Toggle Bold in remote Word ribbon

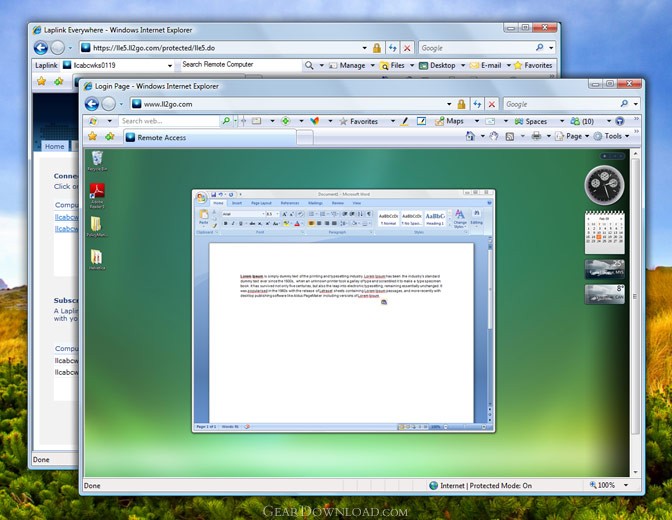tap(226, 223)
